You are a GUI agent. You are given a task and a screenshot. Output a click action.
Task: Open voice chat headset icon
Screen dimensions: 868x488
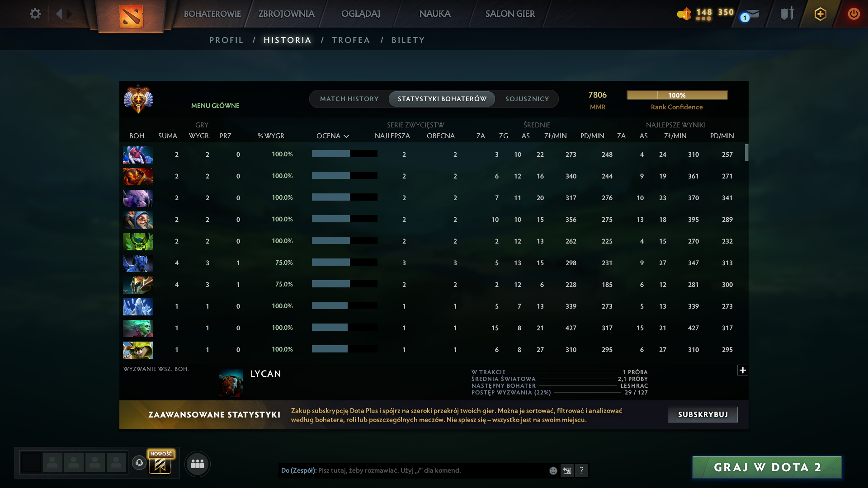coord(139,463)
